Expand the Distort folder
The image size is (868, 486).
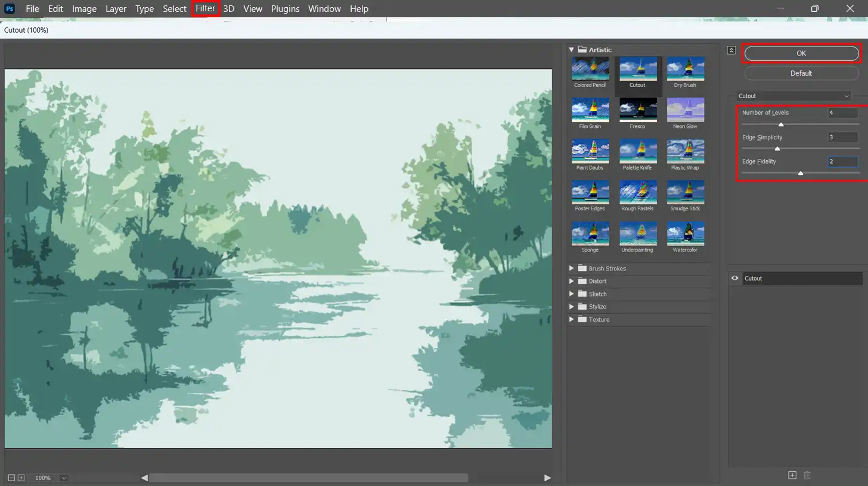click(571, 281)
